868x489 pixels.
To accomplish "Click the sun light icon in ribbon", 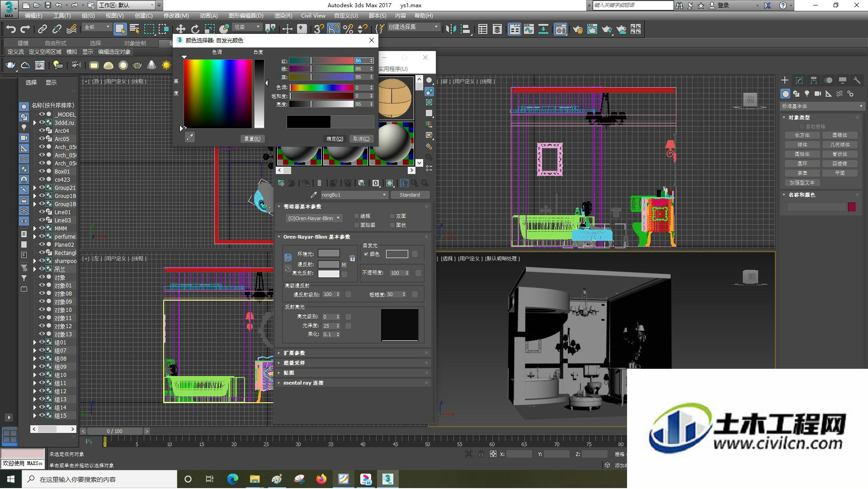I will click(166, 65).
